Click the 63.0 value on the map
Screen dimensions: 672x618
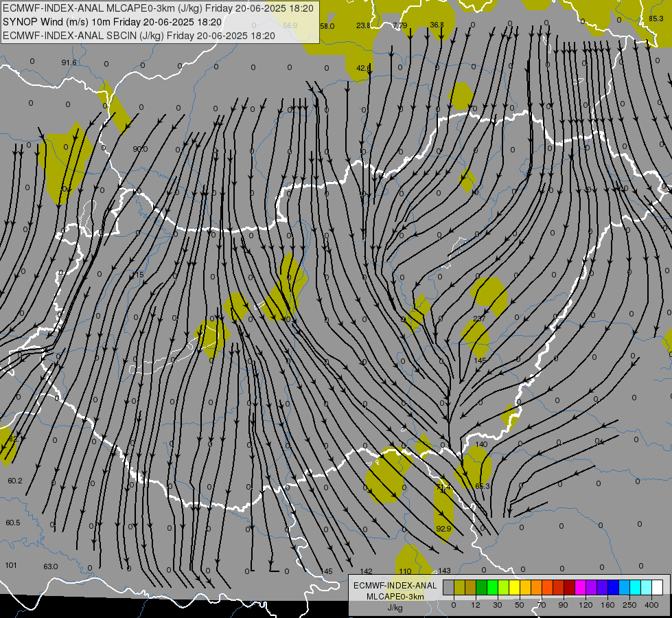pyautogui.click(x=51, y=566)
